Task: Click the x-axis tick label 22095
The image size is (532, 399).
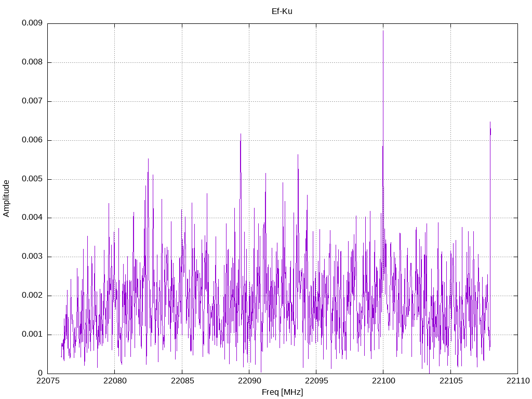Action: pyautogui.click(x=316, y=381)
